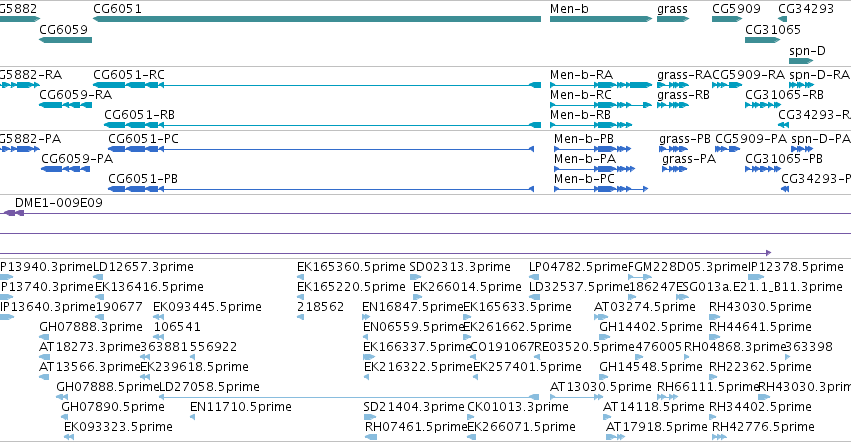Screen dimensions: 851x442
Task: Click the CG6051-RC transcript label
Action: (x=129, y=74)
